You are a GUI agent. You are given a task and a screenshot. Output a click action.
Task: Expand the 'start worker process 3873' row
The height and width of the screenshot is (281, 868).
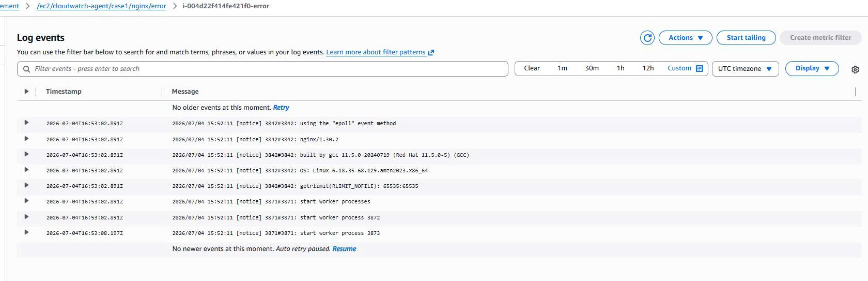tap(26, 232)
